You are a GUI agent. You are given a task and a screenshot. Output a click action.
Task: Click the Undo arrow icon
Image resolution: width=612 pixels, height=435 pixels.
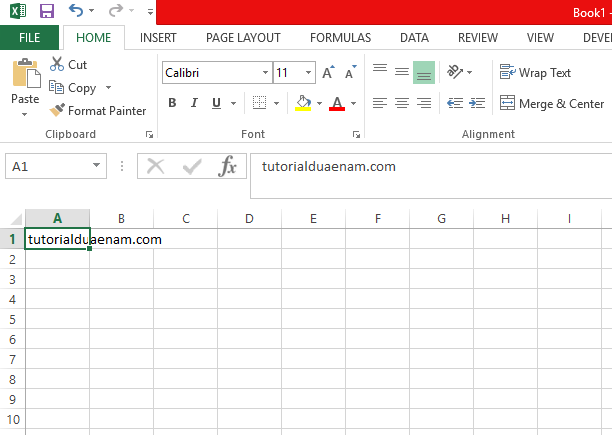76,11
